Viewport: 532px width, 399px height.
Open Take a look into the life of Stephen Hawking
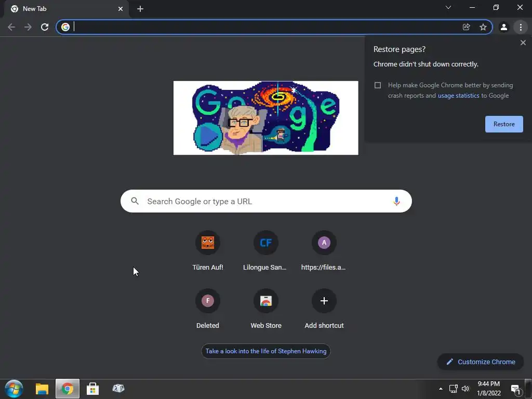pyautogui.click(x=266, y=351)
